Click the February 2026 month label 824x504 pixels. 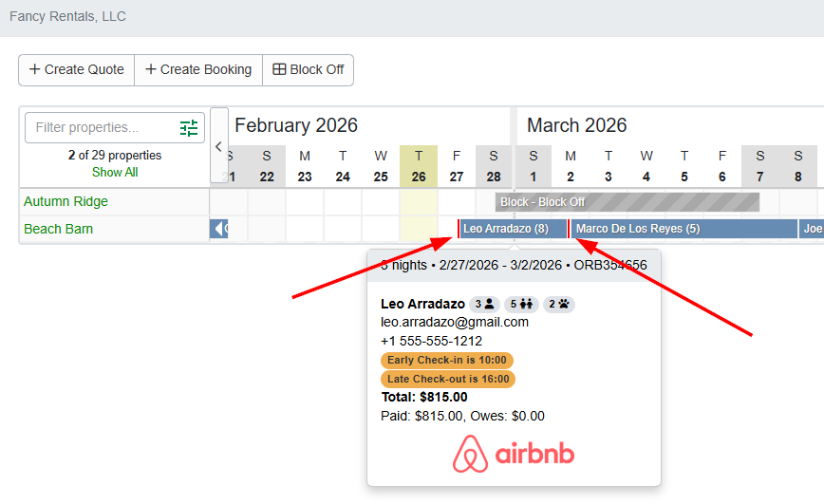click(296, 125)
